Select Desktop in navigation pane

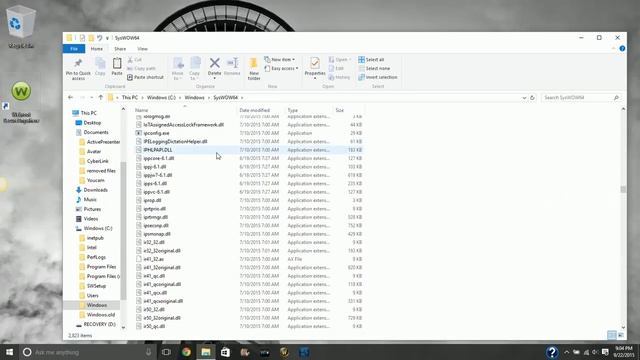coord(92,123)
